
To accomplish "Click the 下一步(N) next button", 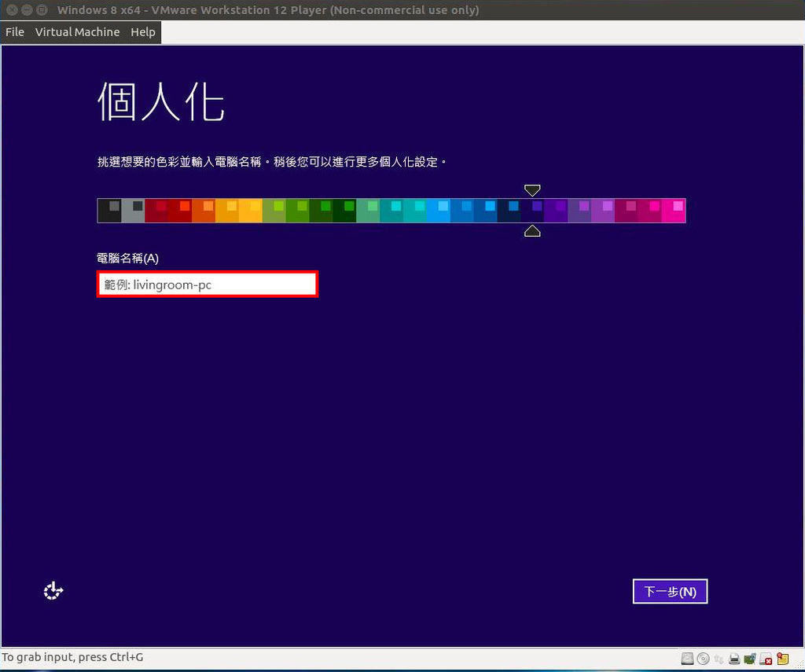I will (670, 591).
